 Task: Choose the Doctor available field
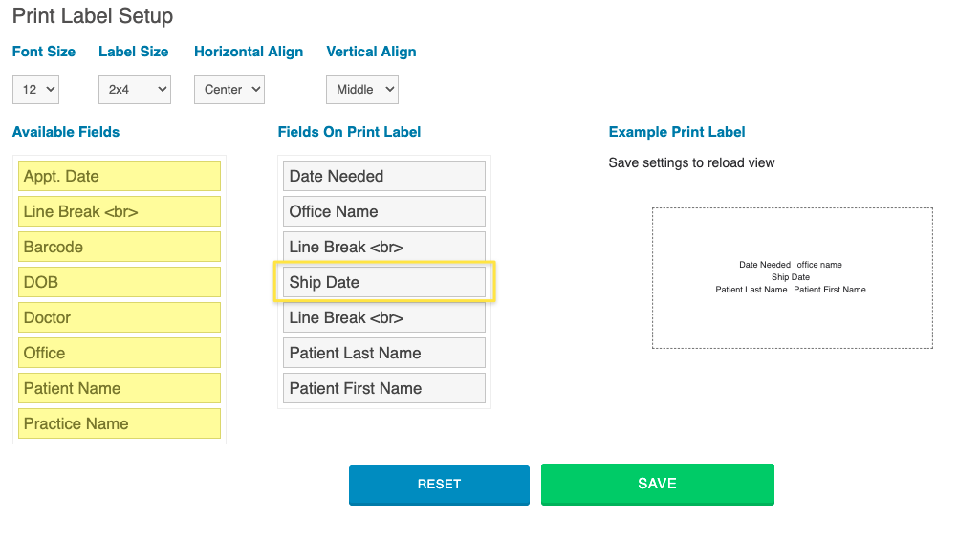point(120,317)
